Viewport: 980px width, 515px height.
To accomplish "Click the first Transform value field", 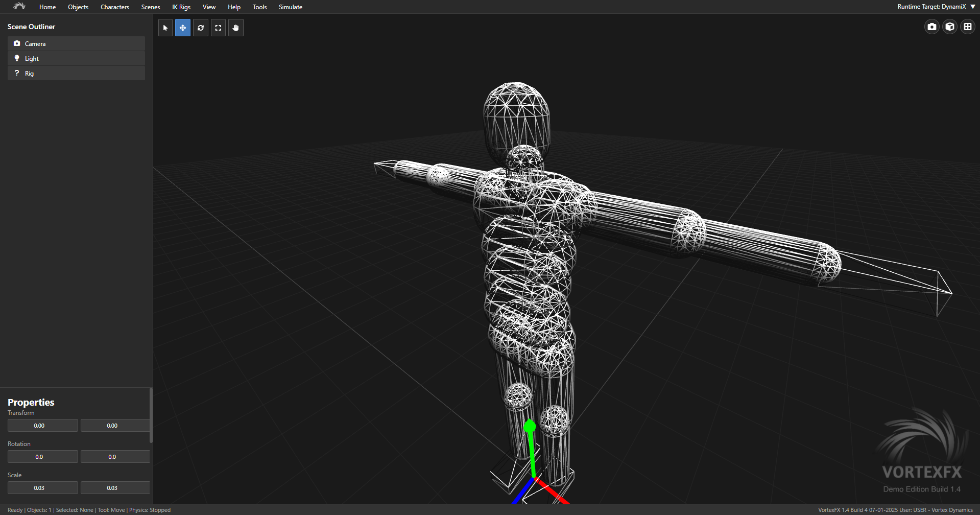I will pos(43,426).
